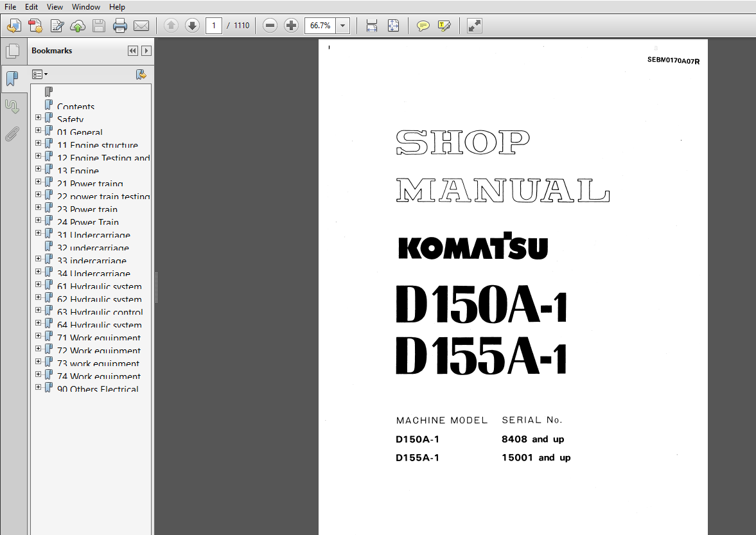Screen dimensions: 756x535
Task: Open the Attachments paperclip panel
Action: 13,134
